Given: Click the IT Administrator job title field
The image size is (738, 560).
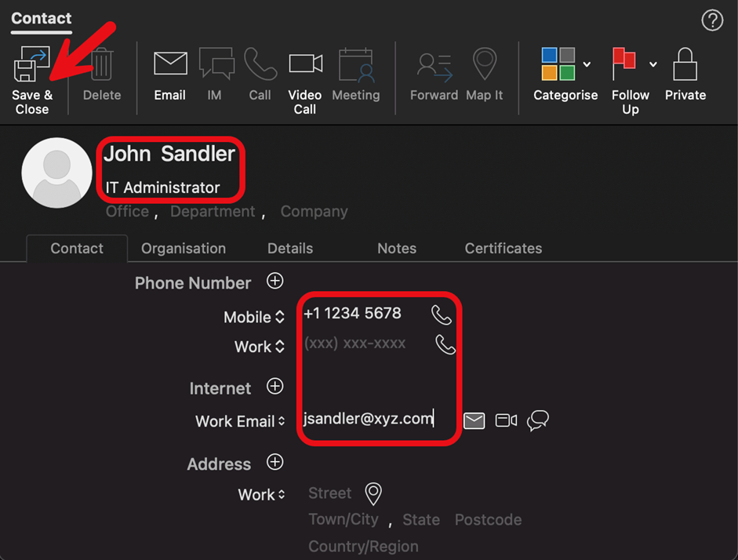Looking at the screenshot, I should [162, 187].
